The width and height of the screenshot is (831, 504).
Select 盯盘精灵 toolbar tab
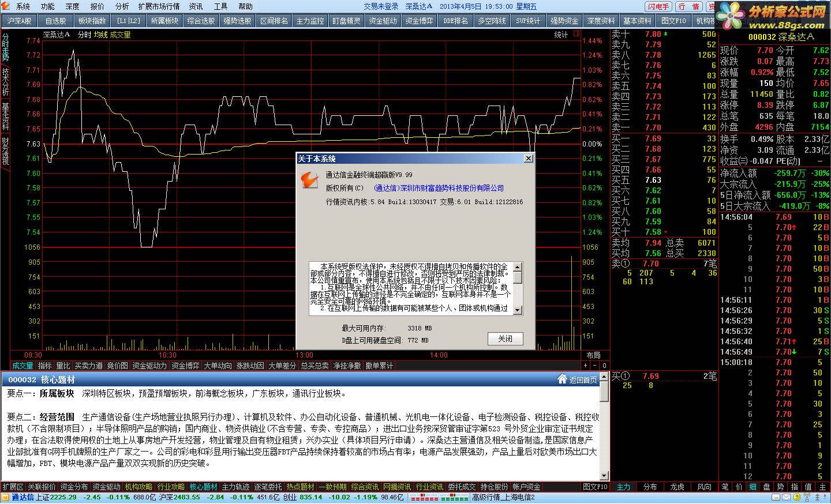(x=346, y=20)
